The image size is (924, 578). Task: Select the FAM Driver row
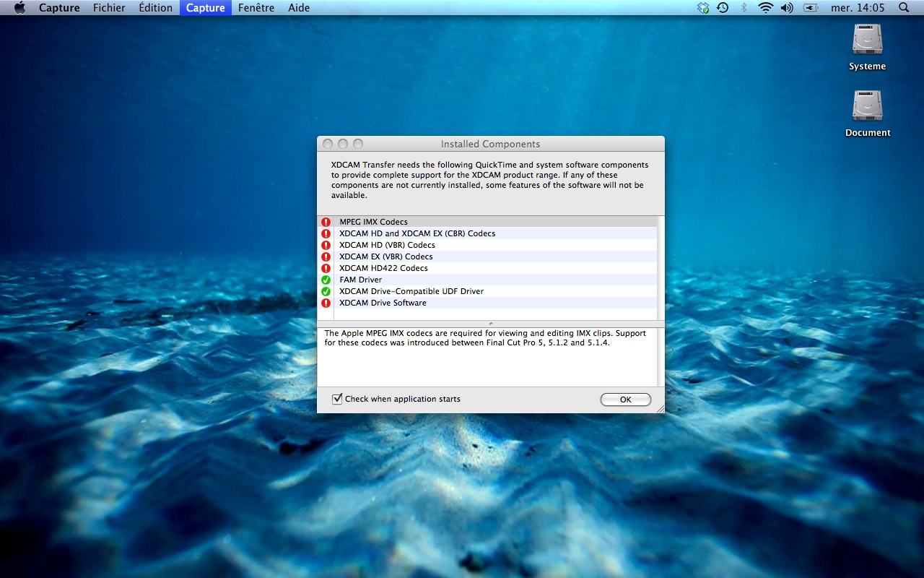488,280
